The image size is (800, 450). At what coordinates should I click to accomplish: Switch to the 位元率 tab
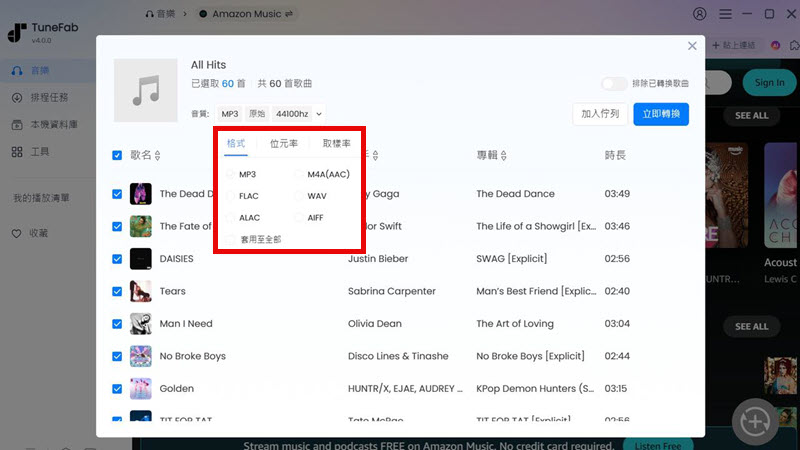283,144
